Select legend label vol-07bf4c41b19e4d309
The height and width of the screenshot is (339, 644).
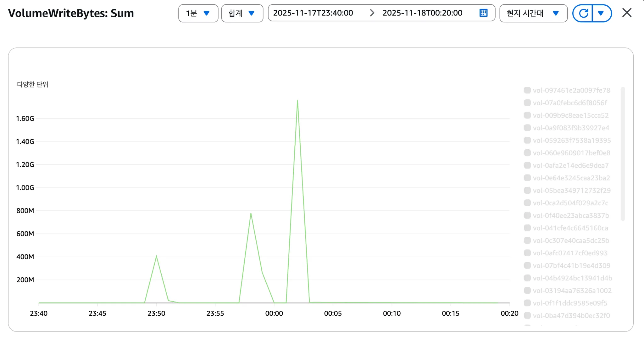tap(572, 265)
